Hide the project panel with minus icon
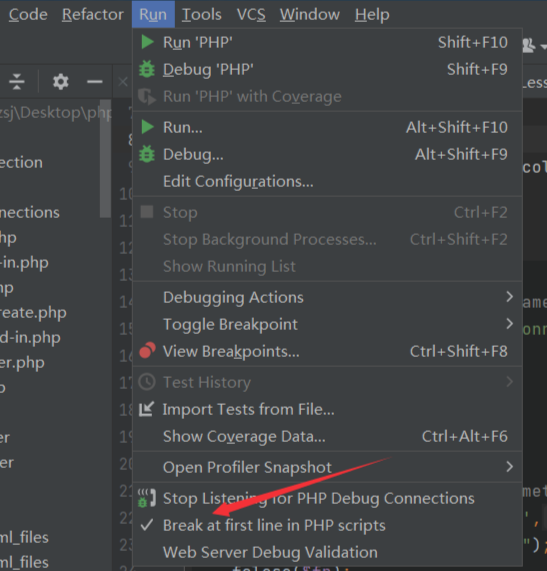 pos(95,81)
